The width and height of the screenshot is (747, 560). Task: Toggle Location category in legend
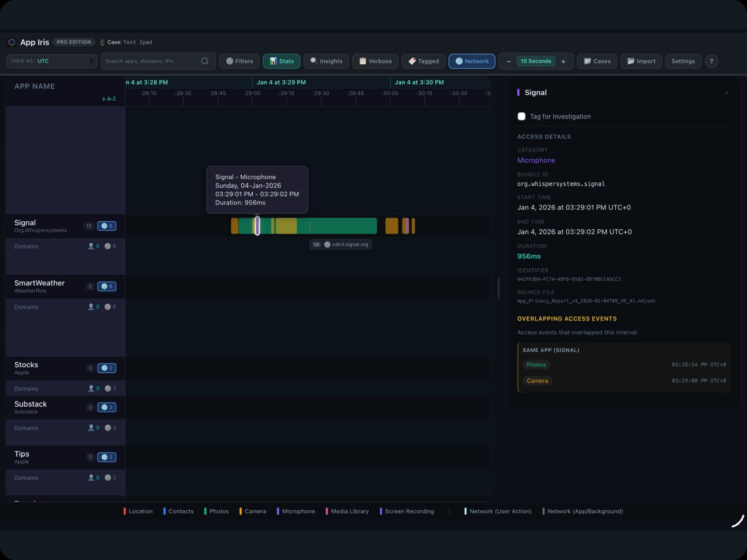[x=138, y=511]
